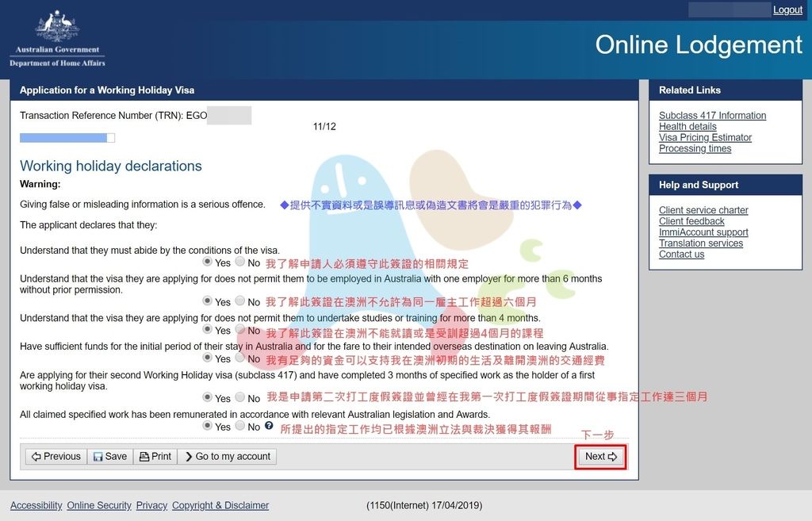Select No for the sufficient funds declaration
Screen dimensions: 812x521
tap(239, 358)
